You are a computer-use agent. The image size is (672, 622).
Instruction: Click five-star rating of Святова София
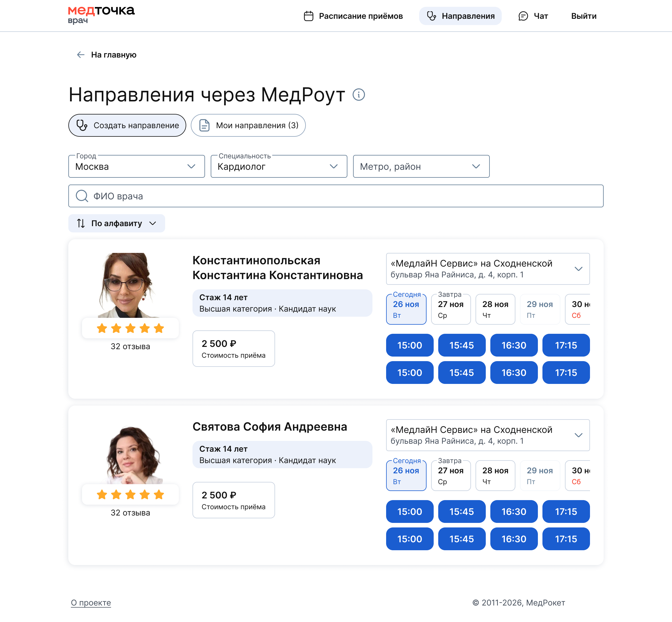click(x=130, y=494)
